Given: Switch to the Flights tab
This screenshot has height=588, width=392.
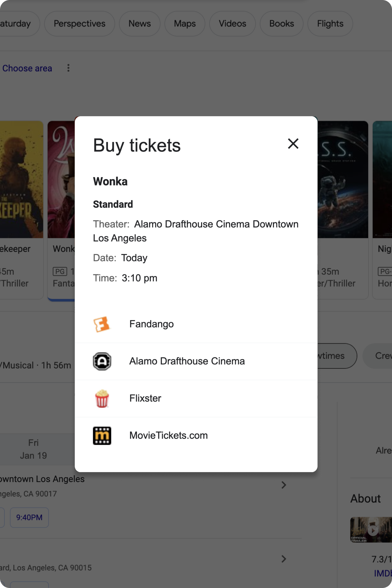Looking at the screenshot, I should pyautogui.click(x=330, y=23).
